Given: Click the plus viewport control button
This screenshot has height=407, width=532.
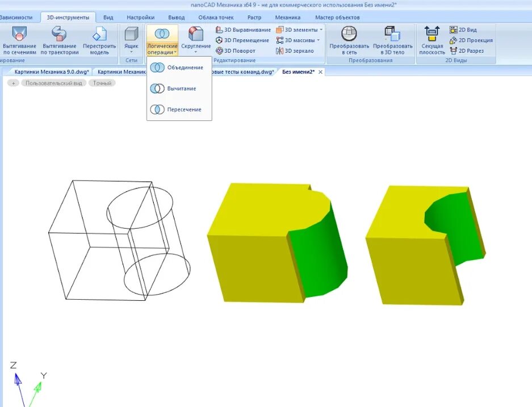Looking at the screenshot, I should [x=13, y=83].
